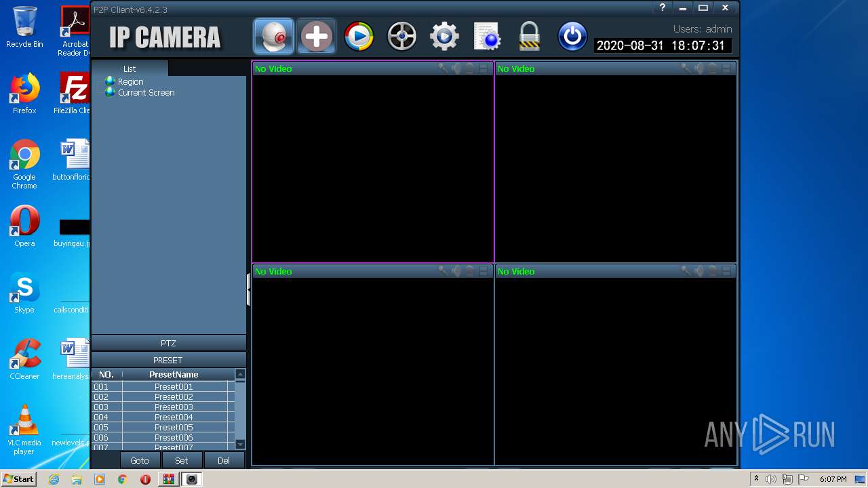Open Firefox desktop shortcut
Viewport: 868px width, 488px height.
24,94
